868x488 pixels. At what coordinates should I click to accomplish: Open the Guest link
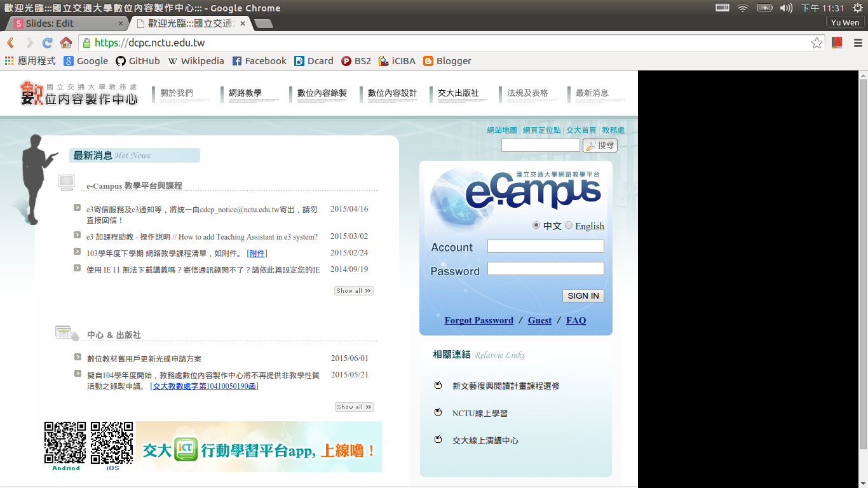click(x=539, y=320)
